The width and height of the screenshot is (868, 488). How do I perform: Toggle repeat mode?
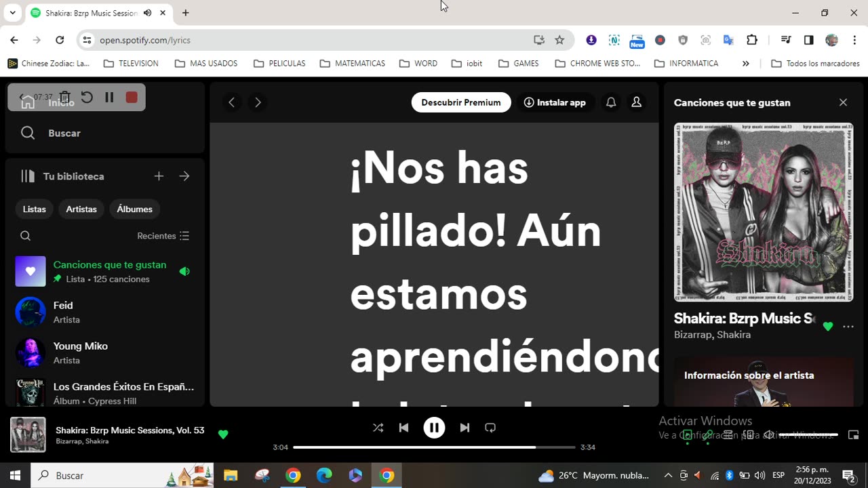(x=490, y=428)
